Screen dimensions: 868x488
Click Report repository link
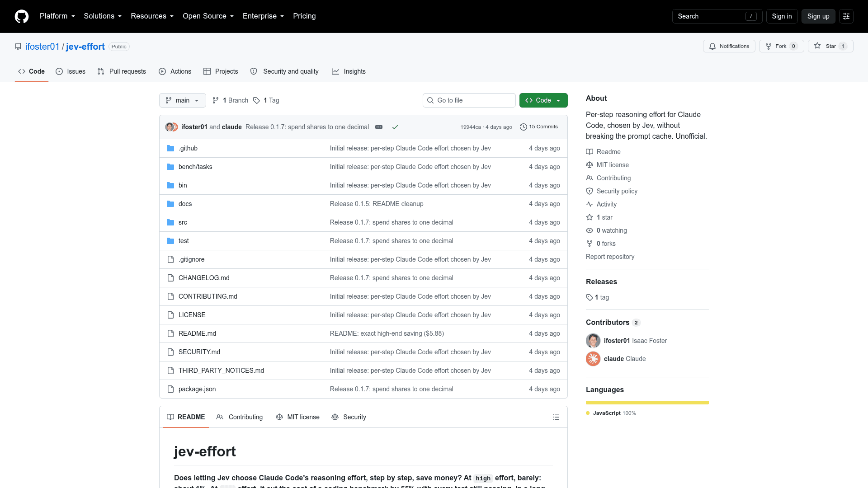tap(610, 257)
